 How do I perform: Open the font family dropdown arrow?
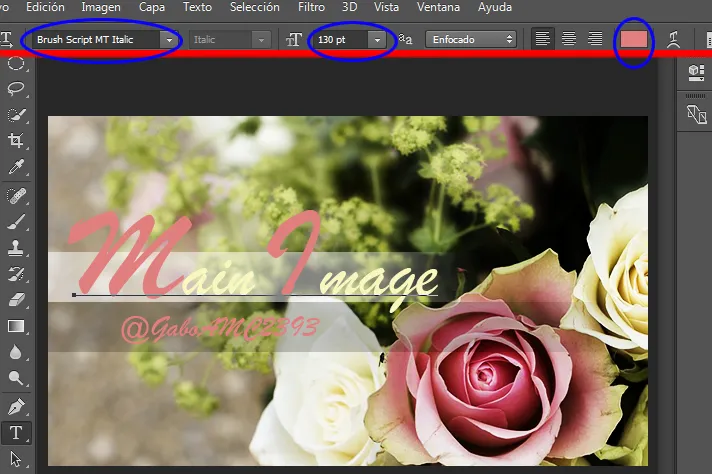169,40
